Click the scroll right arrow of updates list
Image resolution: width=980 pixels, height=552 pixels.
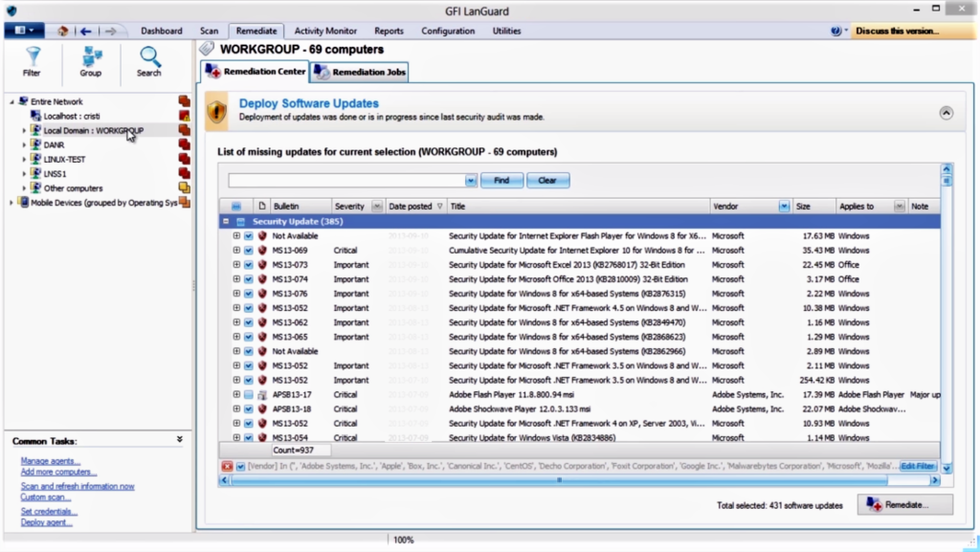click(x=935, y=480)
